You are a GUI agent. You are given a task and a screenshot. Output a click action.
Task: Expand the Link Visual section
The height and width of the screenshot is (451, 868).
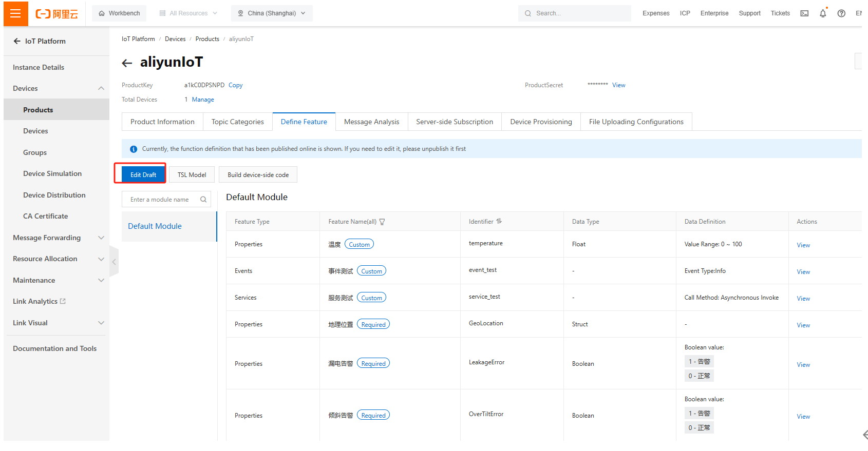[101, 323]
